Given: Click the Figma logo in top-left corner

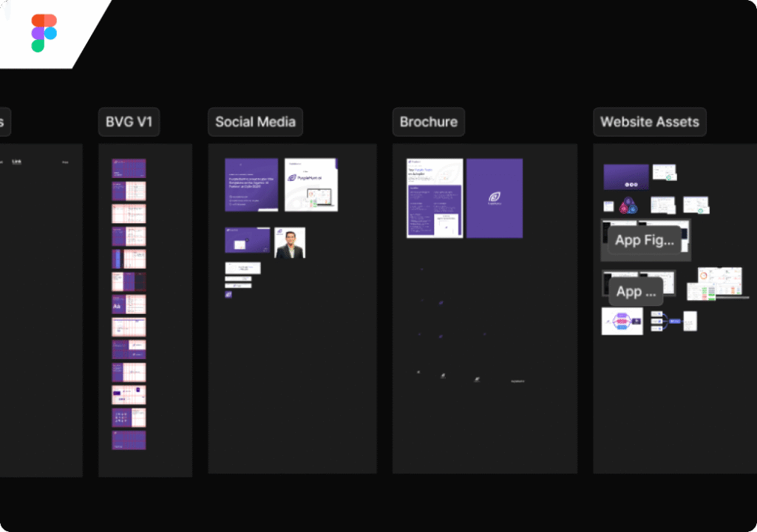Looking at the screenshot, I should [44, 33].
